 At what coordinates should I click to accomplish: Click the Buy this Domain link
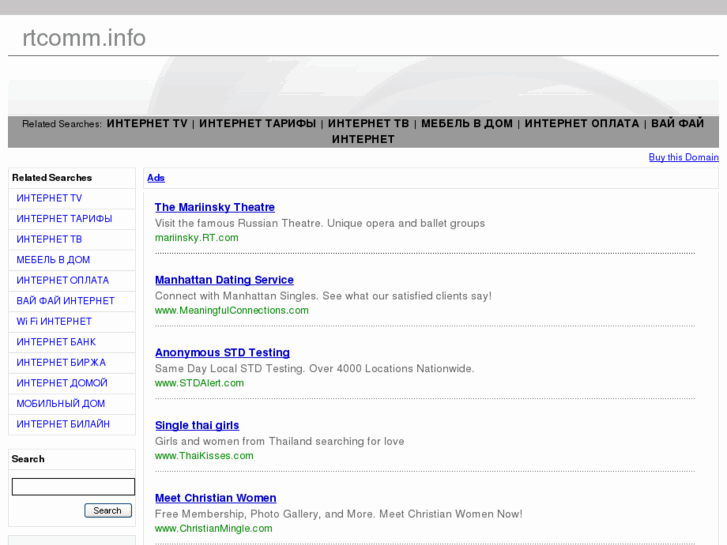[683, 157]
